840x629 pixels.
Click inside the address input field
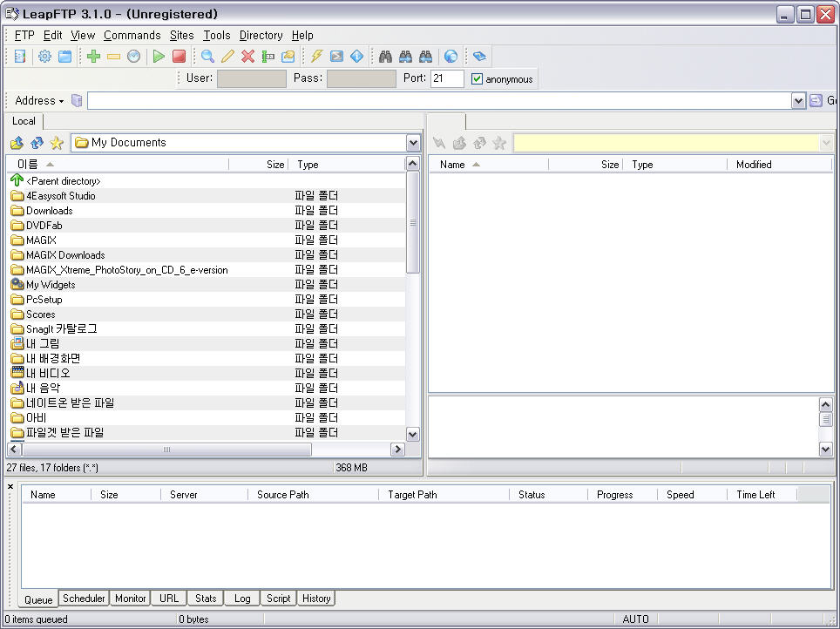click(439, 101)
